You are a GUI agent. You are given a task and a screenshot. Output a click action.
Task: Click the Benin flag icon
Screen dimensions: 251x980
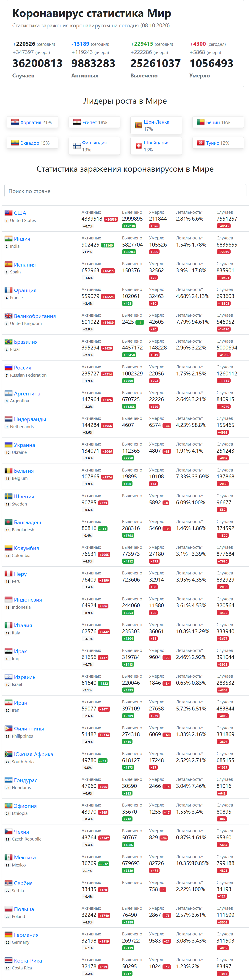tap(201, 122)
